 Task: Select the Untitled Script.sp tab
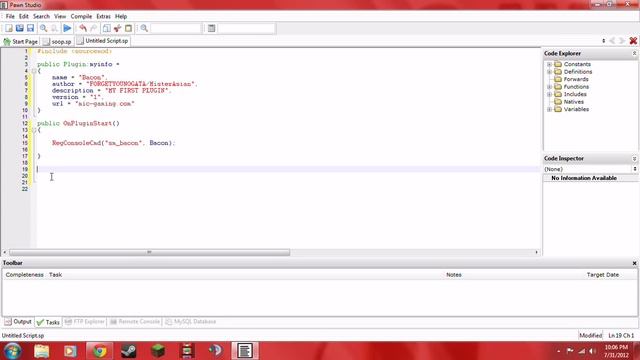(103, 41)
